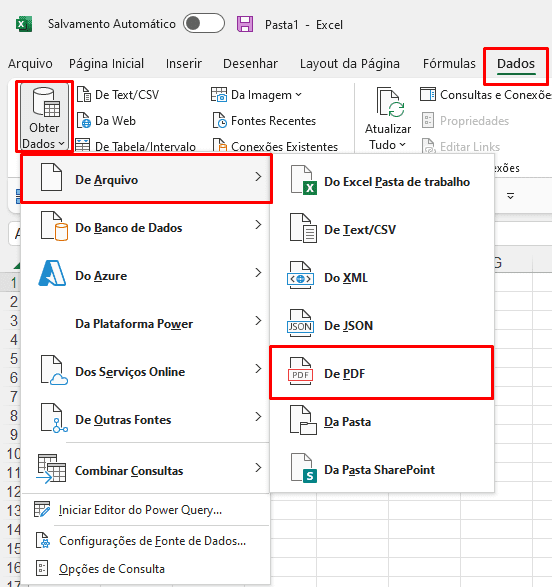
Task: Select the Dados ribbon tab
Action: (x=516, y=64)
